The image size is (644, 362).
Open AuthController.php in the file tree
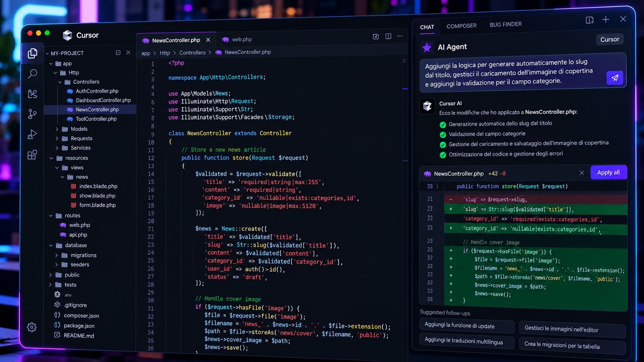point(97,91)
